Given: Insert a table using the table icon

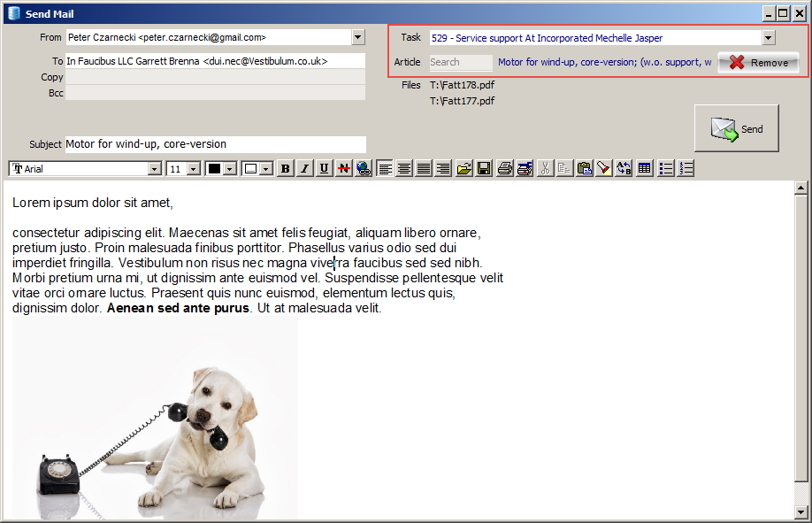Looking at the screenshot, I should [645, 169].
